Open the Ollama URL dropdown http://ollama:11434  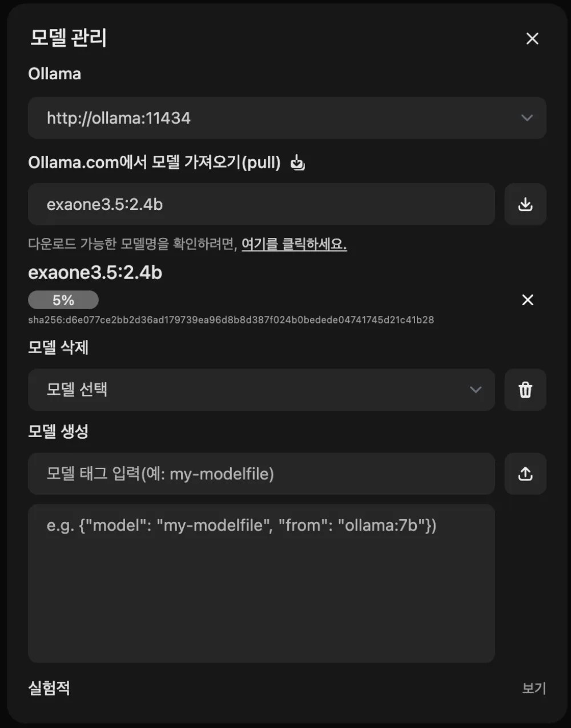pos(287,118)
